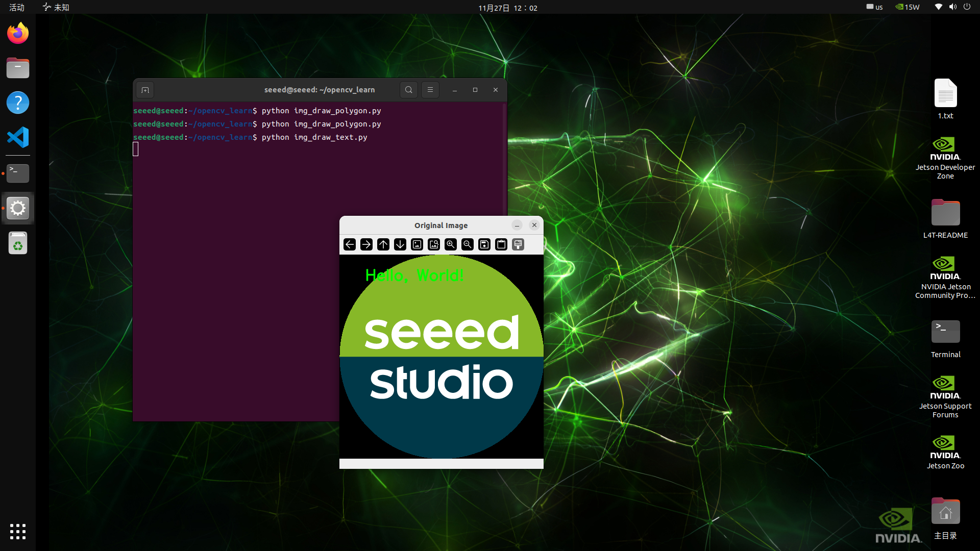Select the Jetson Support Forums shortcut

[x=945, y=396]
